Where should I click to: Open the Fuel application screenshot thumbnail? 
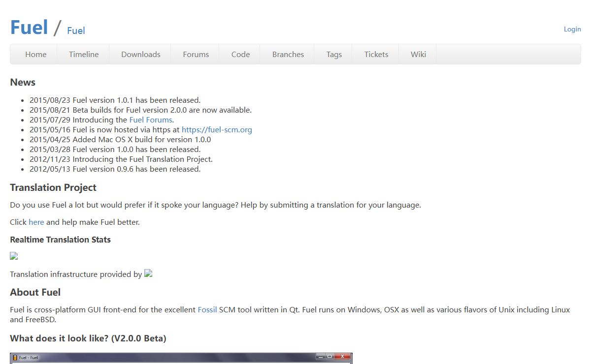pos(181,358)
